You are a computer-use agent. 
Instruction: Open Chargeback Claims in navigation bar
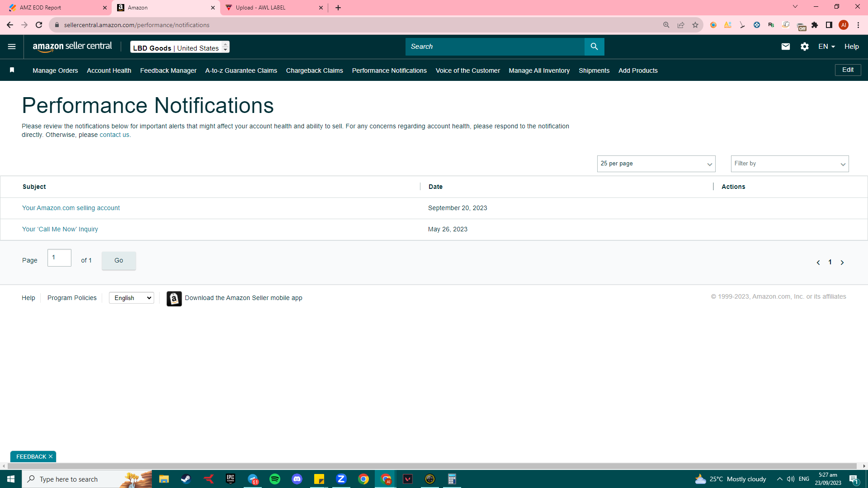[315, 70]
